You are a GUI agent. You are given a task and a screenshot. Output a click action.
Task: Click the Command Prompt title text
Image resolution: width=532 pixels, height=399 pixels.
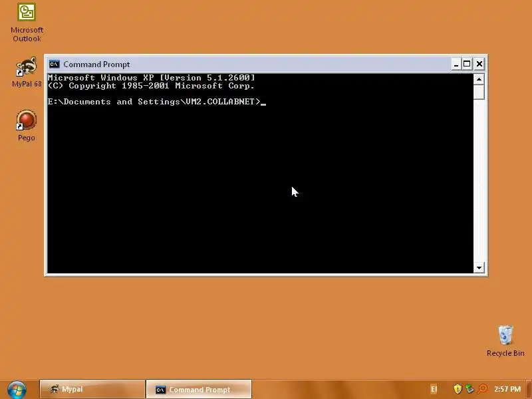[96, 65]
